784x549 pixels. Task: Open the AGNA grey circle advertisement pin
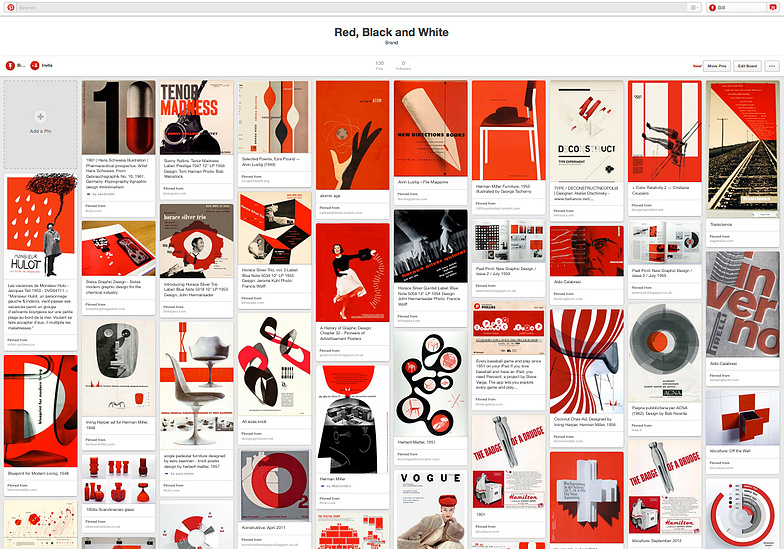tap(664, 352)
